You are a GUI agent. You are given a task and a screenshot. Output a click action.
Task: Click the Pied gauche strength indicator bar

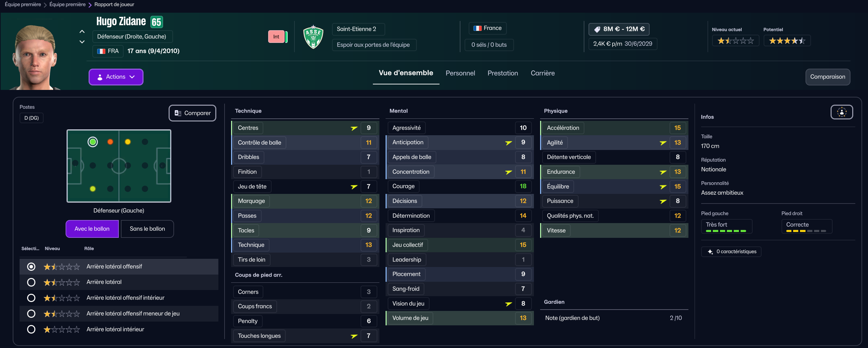tap(726, 231)
